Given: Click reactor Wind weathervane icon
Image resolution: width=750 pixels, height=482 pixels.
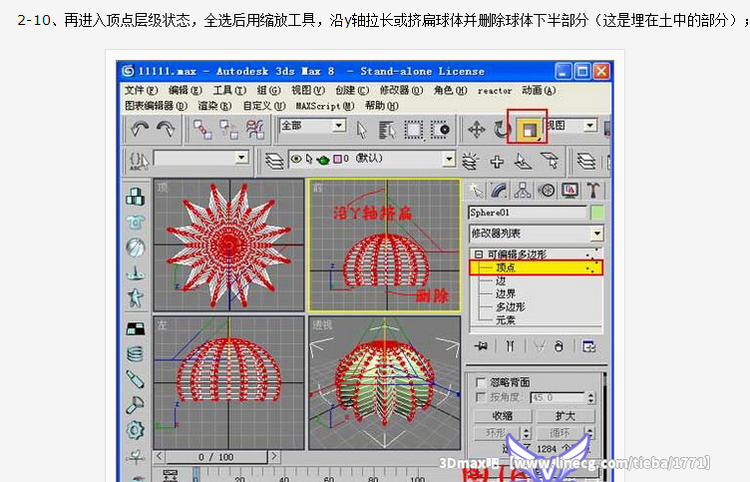Looking at the screenshot, I should pos(135,457).
